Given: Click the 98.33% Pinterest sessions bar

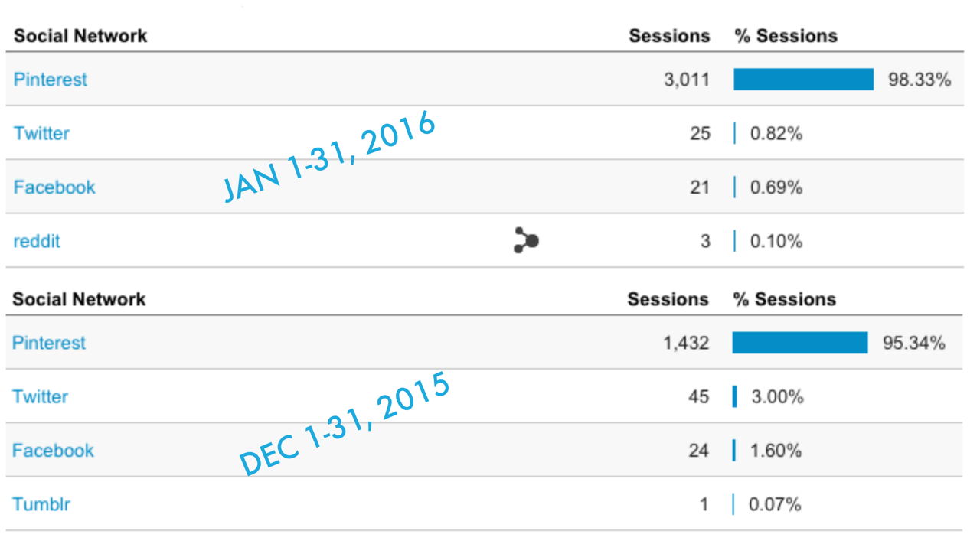Looking at the screenshot, I should pyautogui.click(x=804, y=80).
